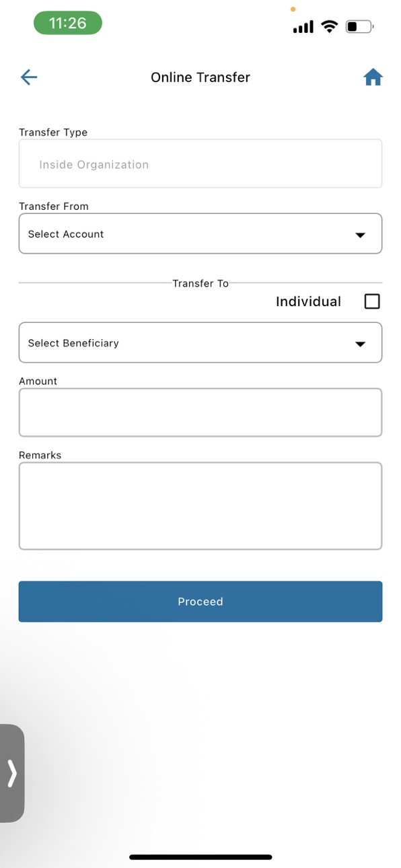Screen dimensions: 401x868
Task: Click the Select Beneficiary dropdown arrow
Action: point(360,344)
